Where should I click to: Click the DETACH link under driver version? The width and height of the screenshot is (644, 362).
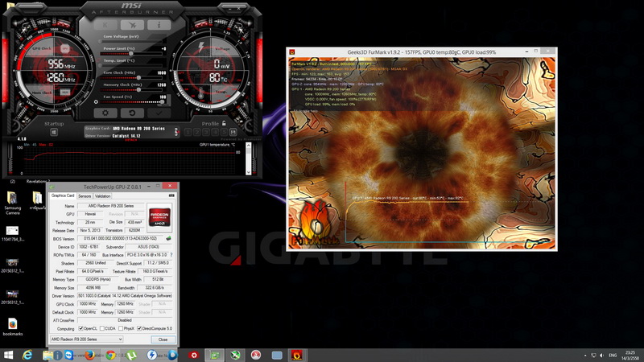[130, 140]
